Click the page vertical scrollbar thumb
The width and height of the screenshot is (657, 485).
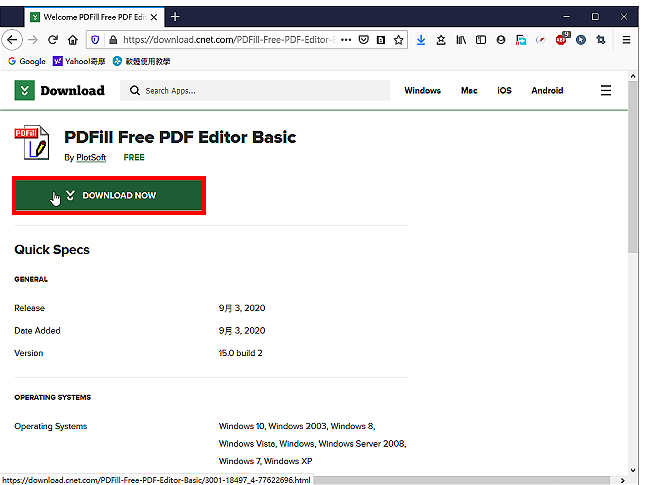[x=633, y=167]
